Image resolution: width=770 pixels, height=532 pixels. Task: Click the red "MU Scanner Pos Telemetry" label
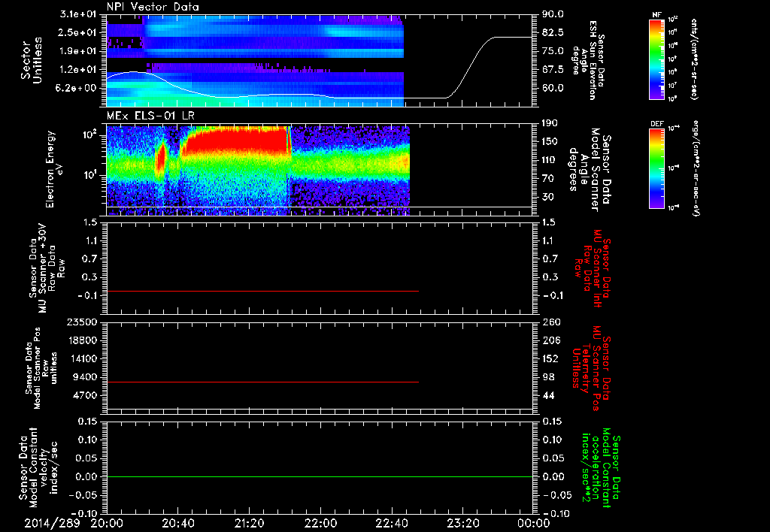click(x=592, y=368)
